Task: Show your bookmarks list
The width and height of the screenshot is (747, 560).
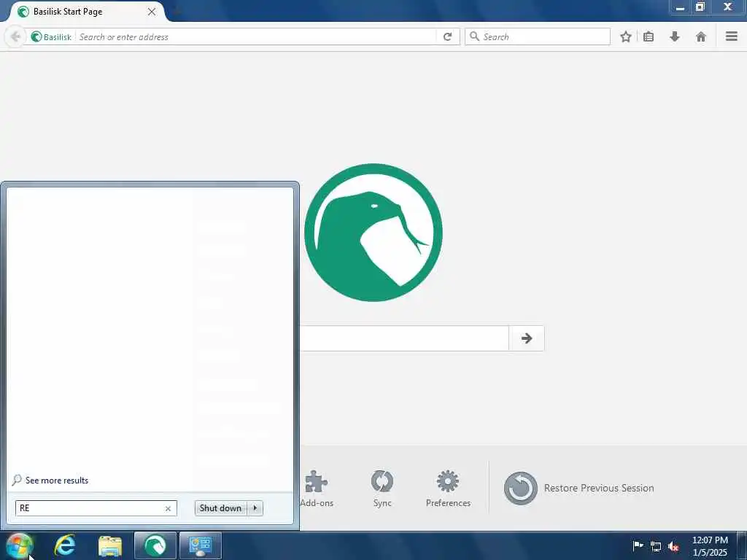Action: [649, 36]
